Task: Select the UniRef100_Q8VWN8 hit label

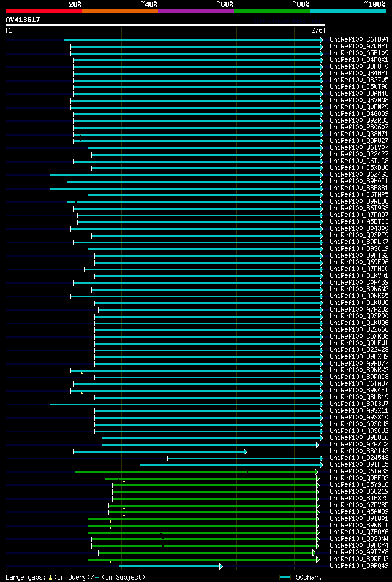Action: pyautogui.click(x=359, y=100)
